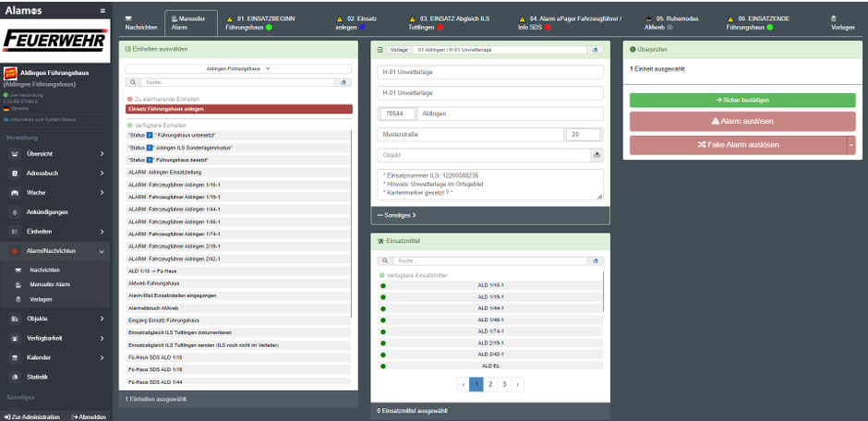868x421 pixels.
Task: Click the Musterstraße street input field
Action: pyautogui.click(x=471, y=135)
